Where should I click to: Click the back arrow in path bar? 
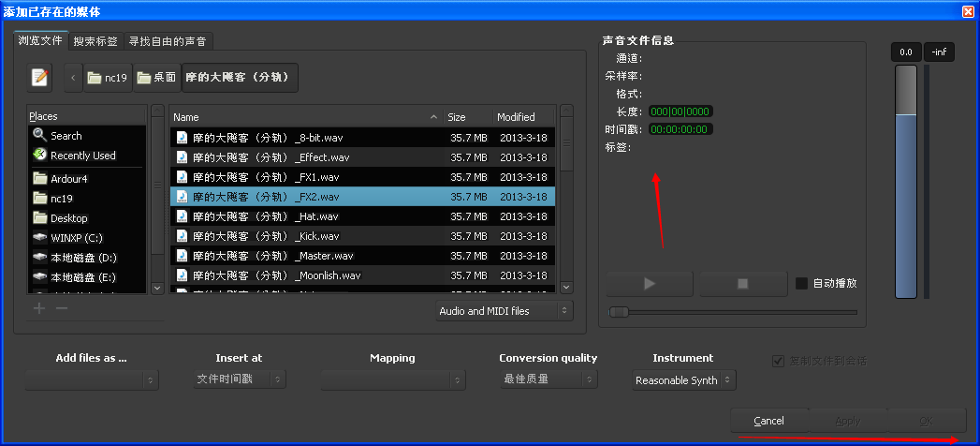74,78
